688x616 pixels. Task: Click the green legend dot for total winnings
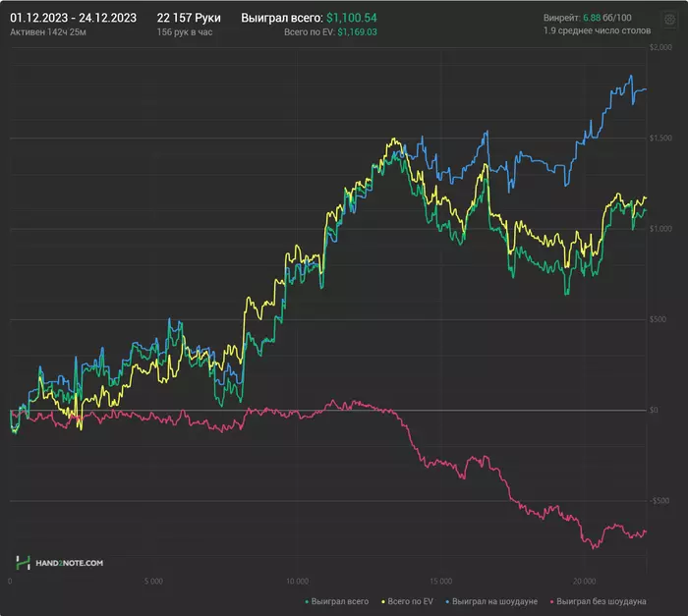(307, 602)
